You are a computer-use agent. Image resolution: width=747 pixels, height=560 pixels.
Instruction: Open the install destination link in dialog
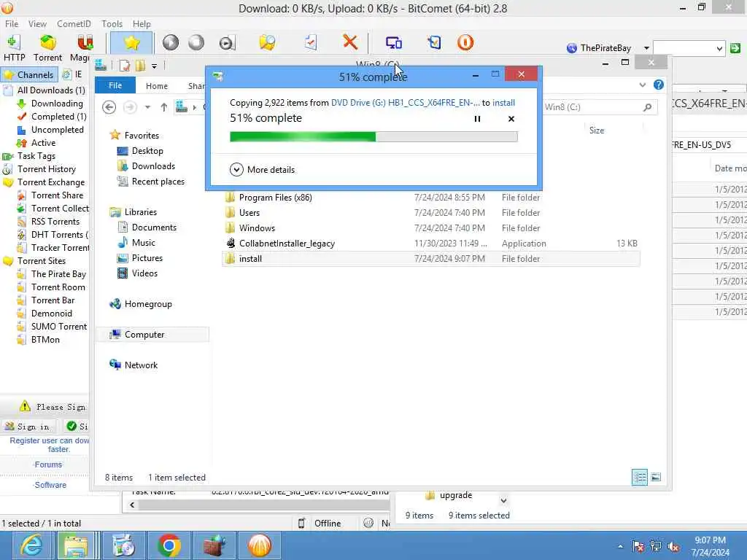[503, 103]
